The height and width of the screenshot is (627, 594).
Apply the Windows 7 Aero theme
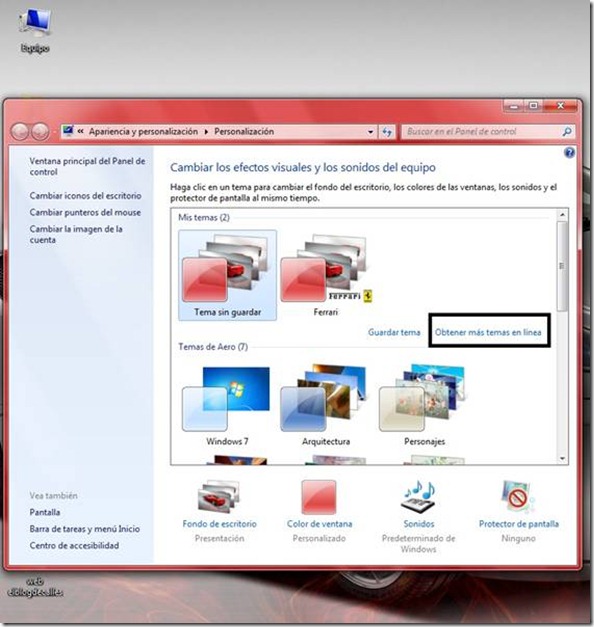(x=227, y=405)
